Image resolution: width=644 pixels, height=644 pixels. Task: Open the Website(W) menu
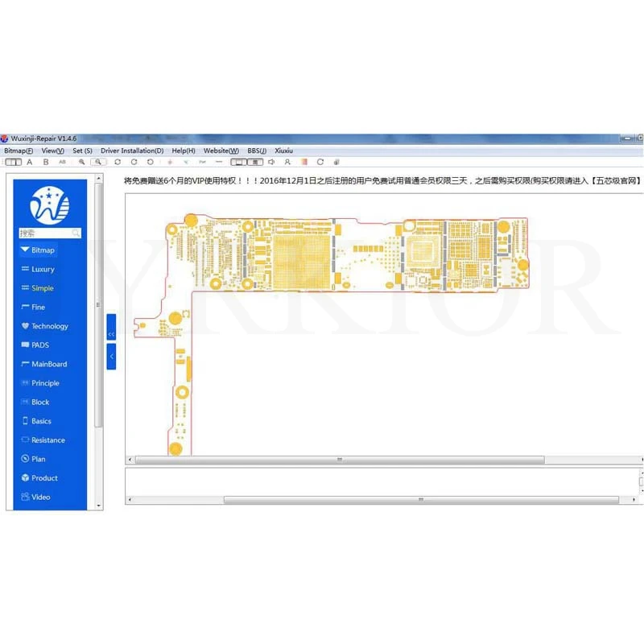(x=221, y=151)
